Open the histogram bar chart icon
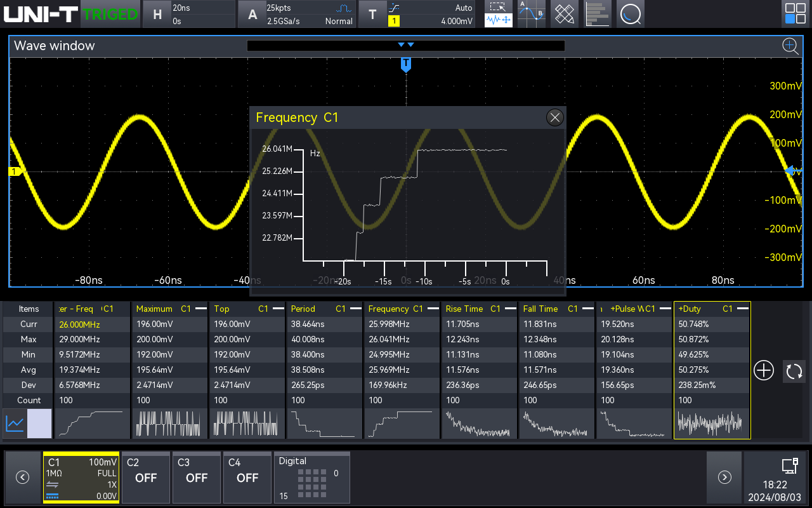This screenshot has width=812, height=508. point(597,14)
